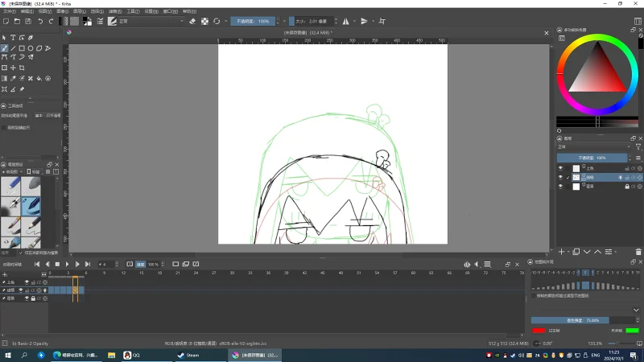Click the red previous-frames onion skin swatch
The image size is (644, 362).
[539, 331]
